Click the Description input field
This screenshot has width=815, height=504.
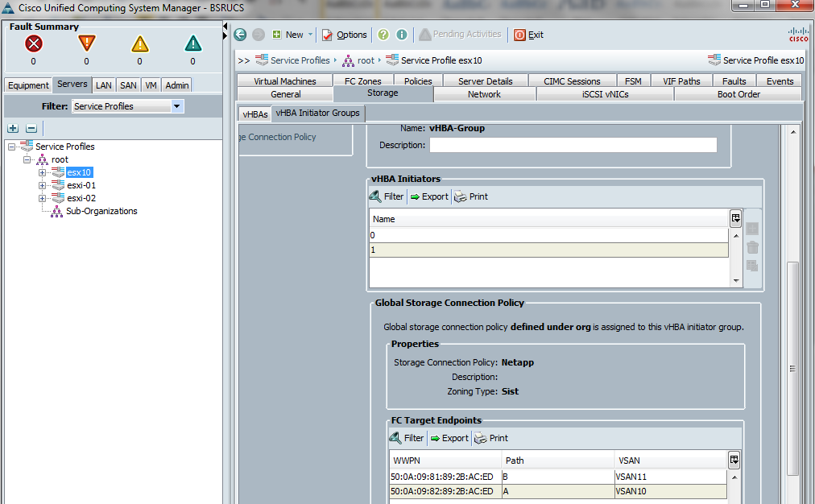(573, 145)
